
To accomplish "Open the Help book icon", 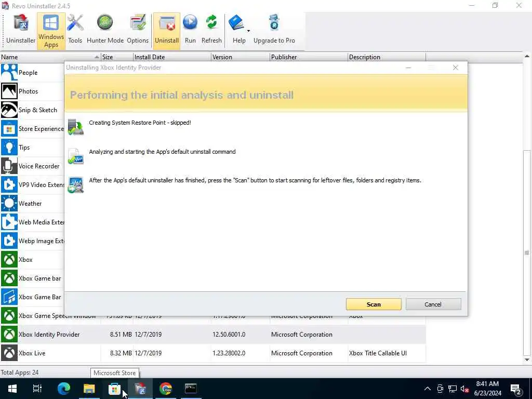I will pyautogui.click(x=236, y=23).
